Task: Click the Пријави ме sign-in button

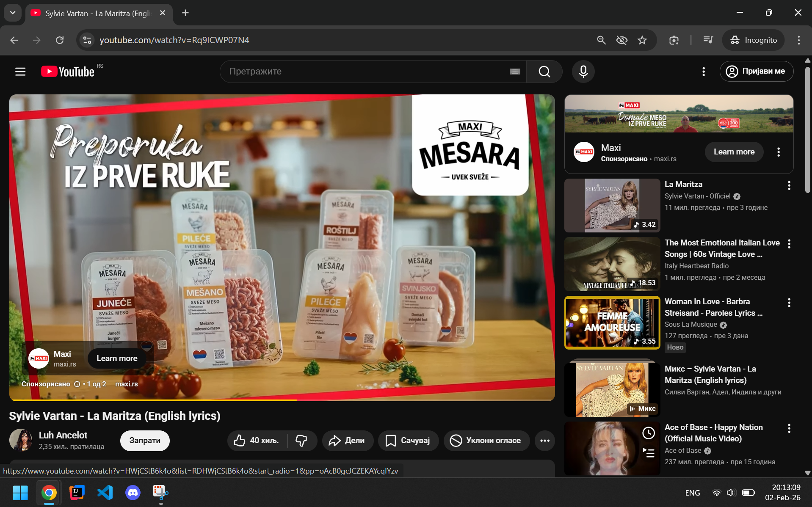Action: click(x=756, y=72)
